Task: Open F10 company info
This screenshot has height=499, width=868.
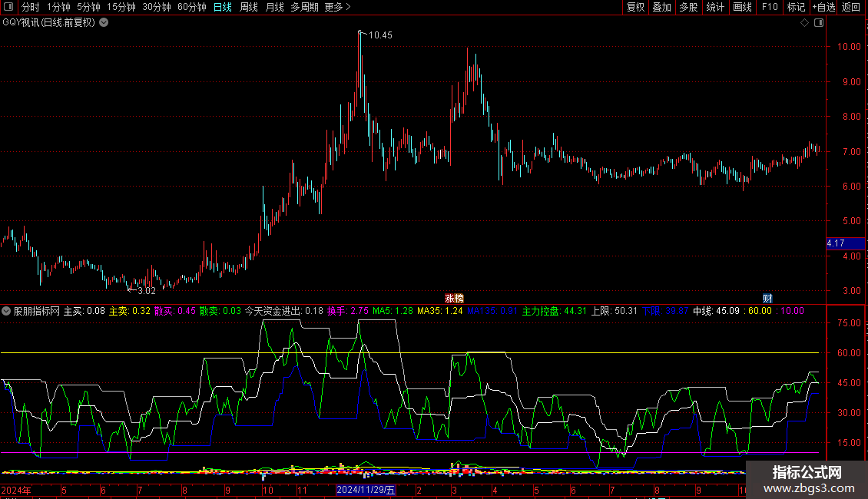Action: pos(770,7)
